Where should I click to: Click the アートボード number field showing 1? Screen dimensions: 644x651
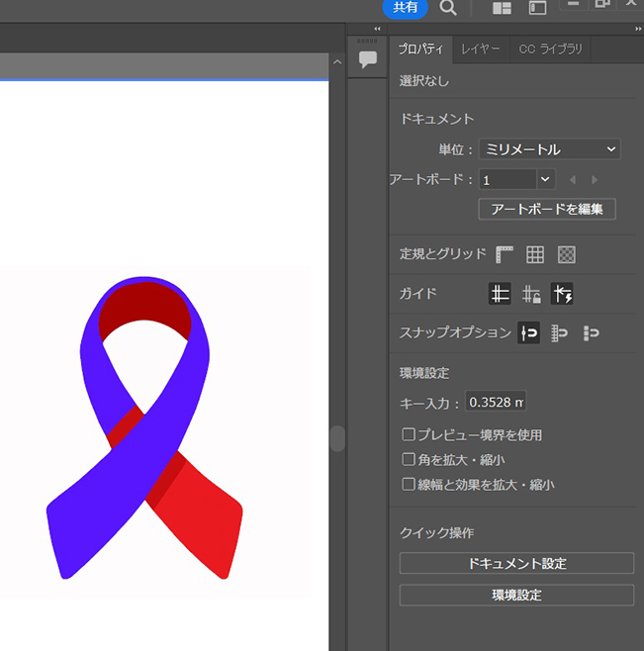click(507, 179)
